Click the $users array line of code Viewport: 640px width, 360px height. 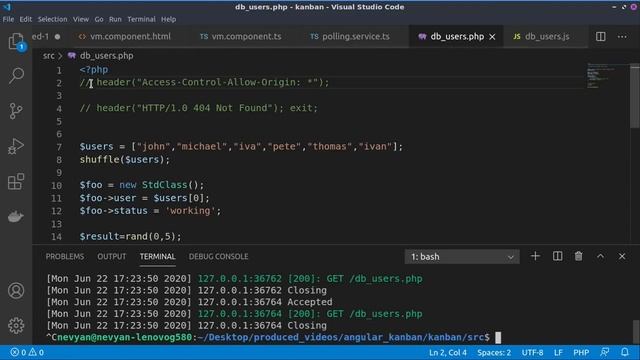(241, 147)
